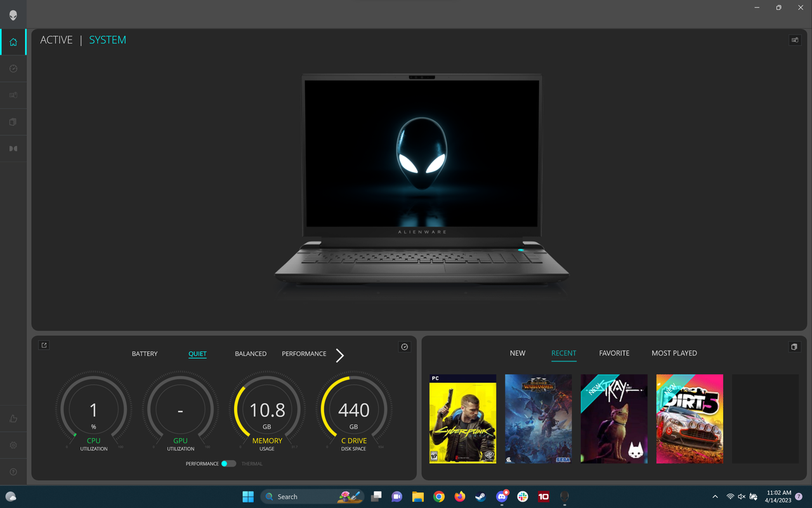Launch Firefox from the taskbar

(460, 497)
